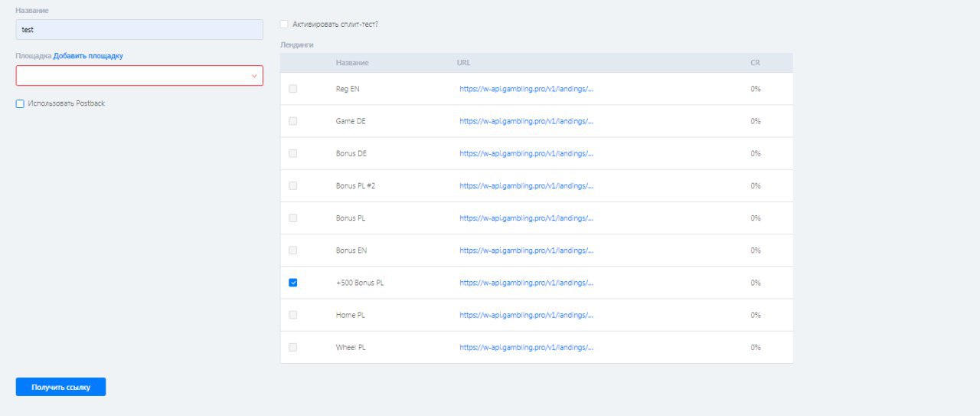980x416 pixels.
Task: Click the Reg EN landing name
Action: [x=348, y=89]
